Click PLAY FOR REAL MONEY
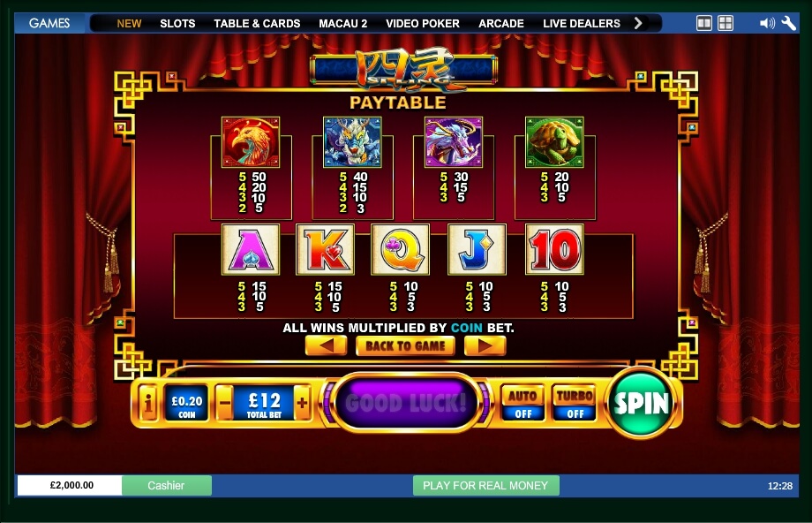Image resolution: width=812 pixels, height=523 pixels. pos(485,486)
